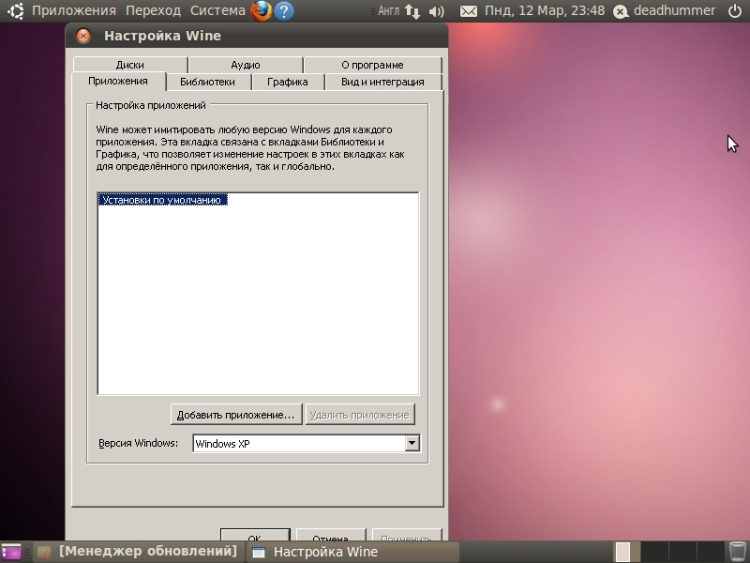Image resolution: width=750 pixels, height=563 pixels.
Task: Click the Добавить приложение button
Action: click(x=236, y=415)
